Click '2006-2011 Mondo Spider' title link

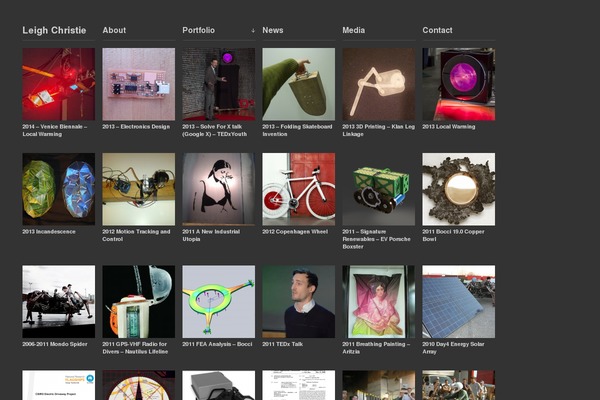coord(55,344)
